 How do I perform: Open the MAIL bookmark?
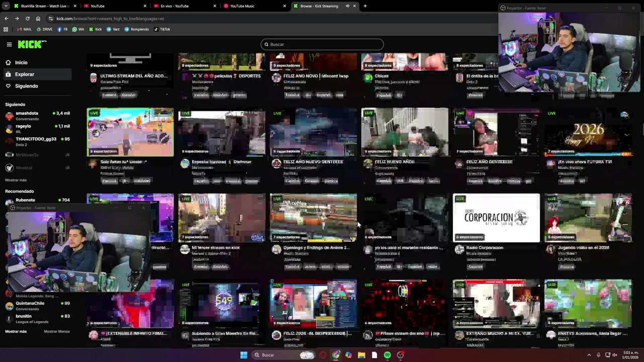(24, 29)
